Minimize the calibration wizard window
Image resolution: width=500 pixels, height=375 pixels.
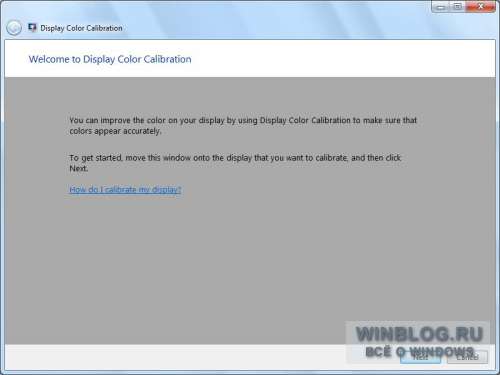click(440, 7)
